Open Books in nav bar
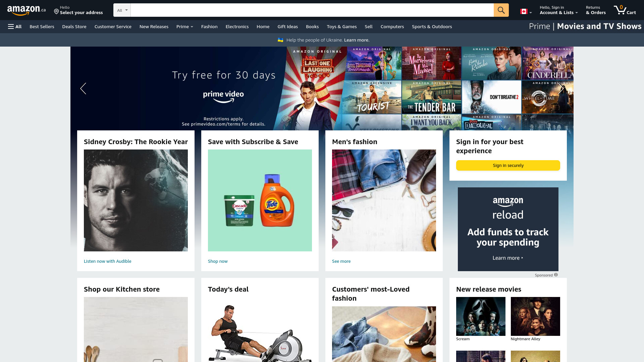This screenshot has height=362, width=644. 312,26
